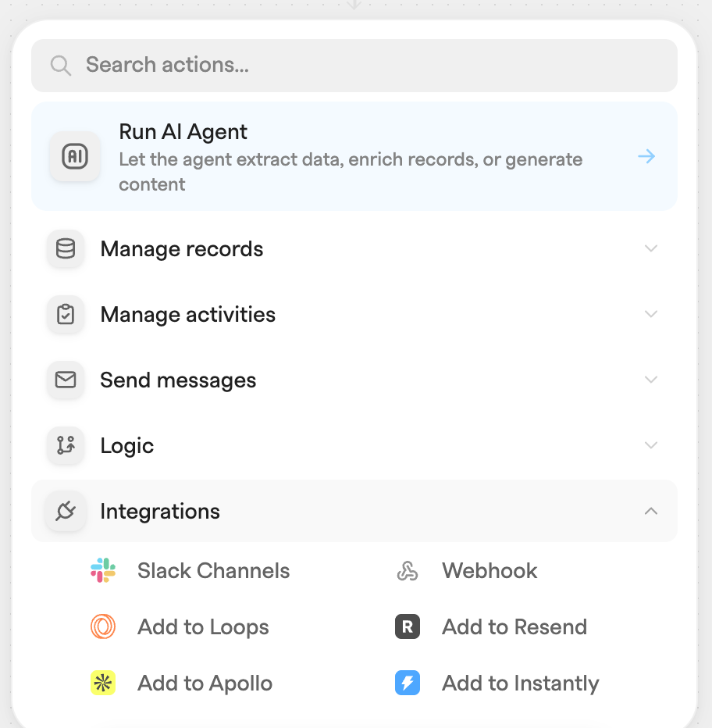Image resolution: width=712 pixels, height=728 pixels.
Task: Choose the Webhook integration
Action: 489,571
